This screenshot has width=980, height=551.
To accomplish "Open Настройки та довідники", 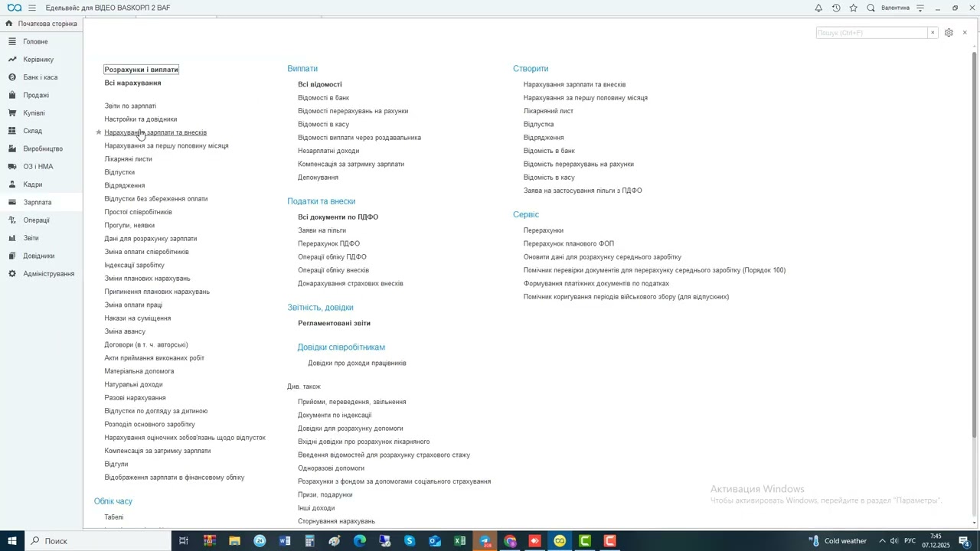I will pos(141,119).
